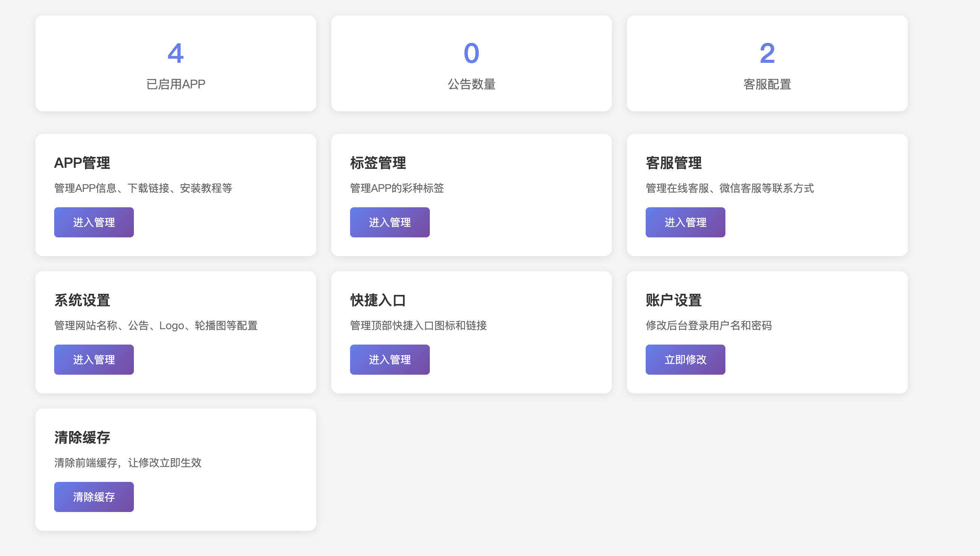
Task: Click 进入管理 in the 系统设置 card
Action: 94,359
